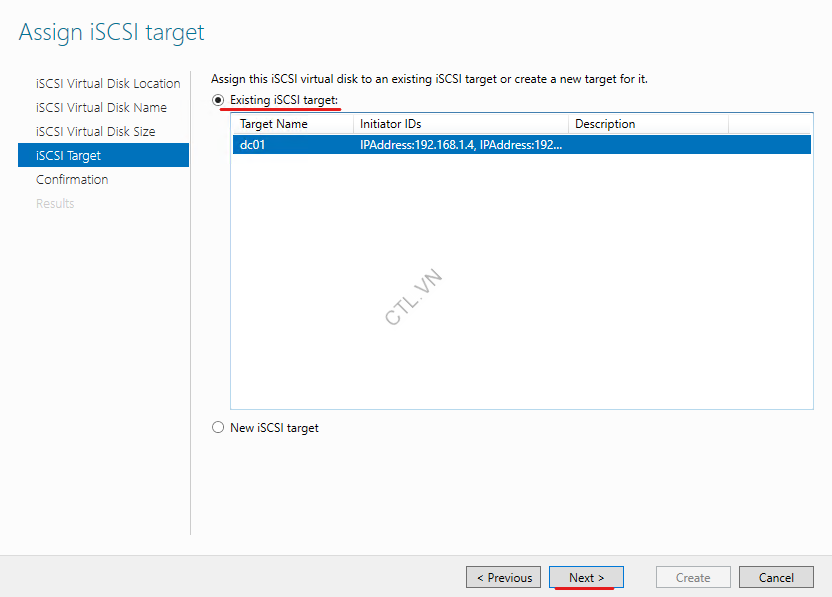Go back using the "< Previous" button

click(x=503, y=577)
